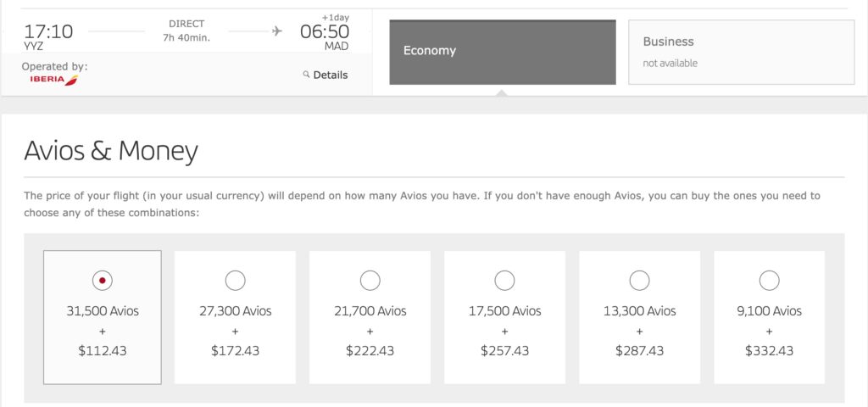Click the YYZ departure airport code
The height and width of the screenshot is (407, 868).
click(x=33, y=47)
